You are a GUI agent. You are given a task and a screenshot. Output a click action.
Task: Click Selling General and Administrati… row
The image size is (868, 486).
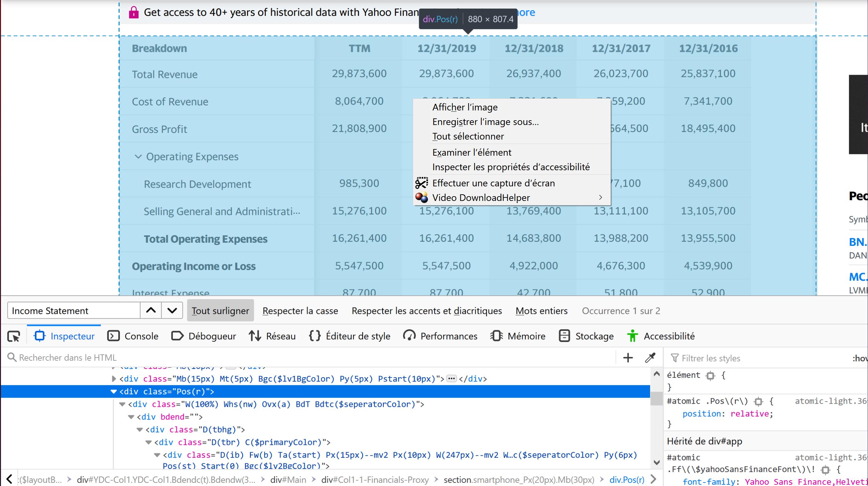pyautogui.click(x=222, y=211)
